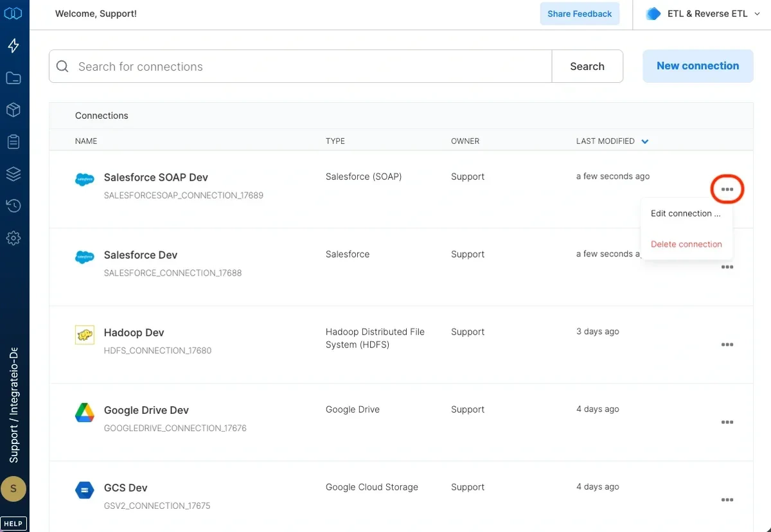The height and width of the screenshot is (532, 771).
Task: Open the HELP badge at bottom left
Action: (x=13, y=523)
